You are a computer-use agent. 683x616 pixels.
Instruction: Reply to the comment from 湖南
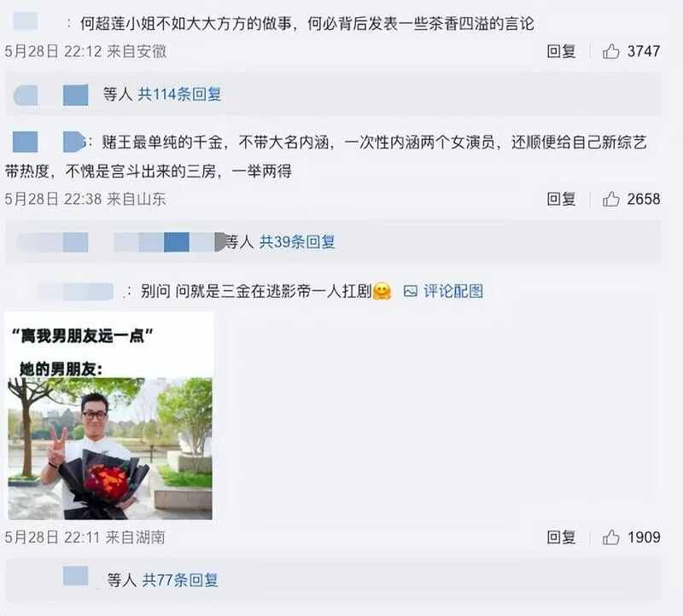click(561, 538)
